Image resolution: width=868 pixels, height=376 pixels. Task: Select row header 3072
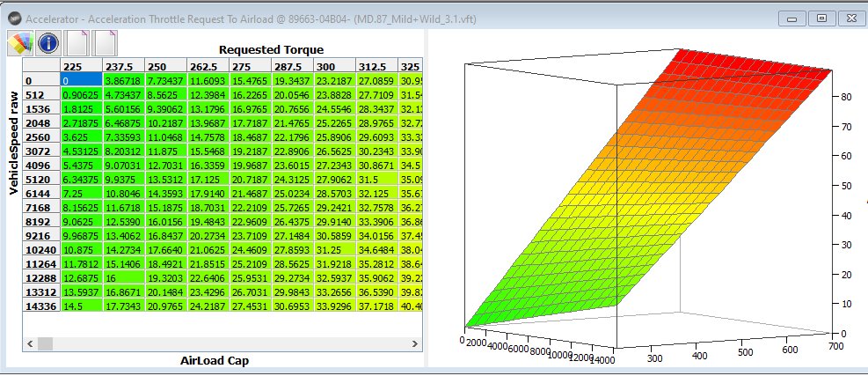pyautogui.click(x=41, y=151)
